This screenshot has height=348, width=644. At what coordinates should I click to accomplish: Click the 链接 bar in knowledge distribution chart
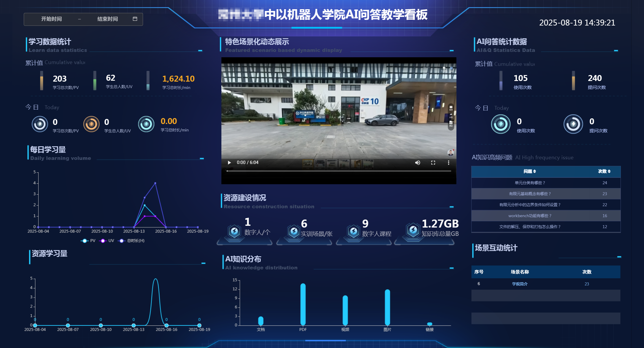click(430, 324)
